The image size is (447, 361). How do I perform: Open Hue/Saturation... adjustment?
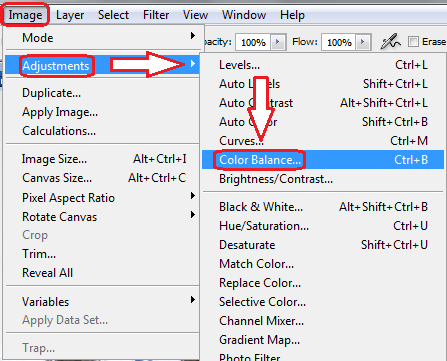pyautogui.click(x=323, y=226)
